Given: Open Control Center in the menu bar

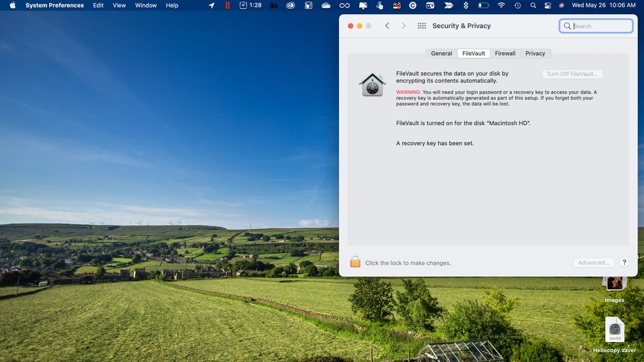Looking at the screenshot, I should (x=547, y=5).
